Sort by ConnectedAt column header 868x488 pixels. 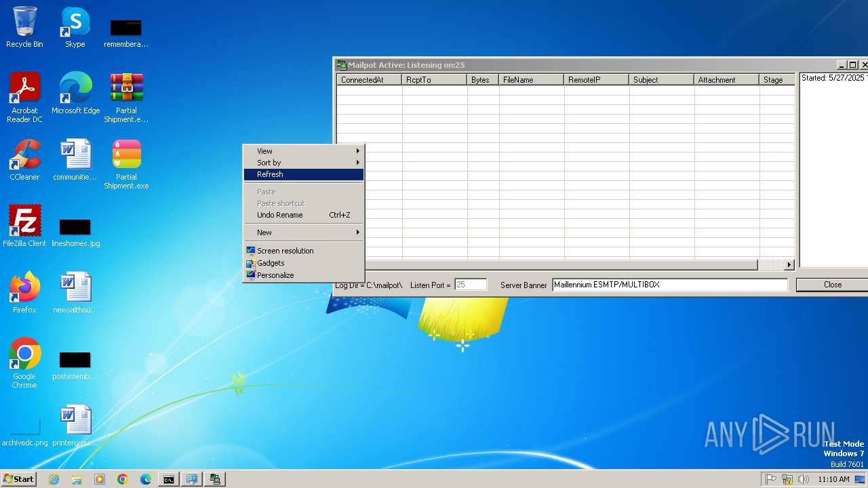pos(370,80)
